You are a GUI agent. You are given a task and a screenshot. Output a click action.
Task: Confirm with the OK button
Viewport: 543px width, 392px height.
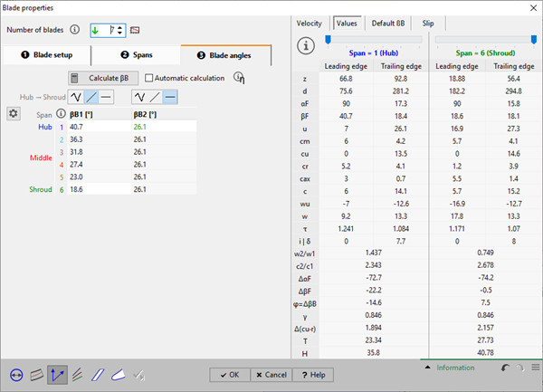230,375
